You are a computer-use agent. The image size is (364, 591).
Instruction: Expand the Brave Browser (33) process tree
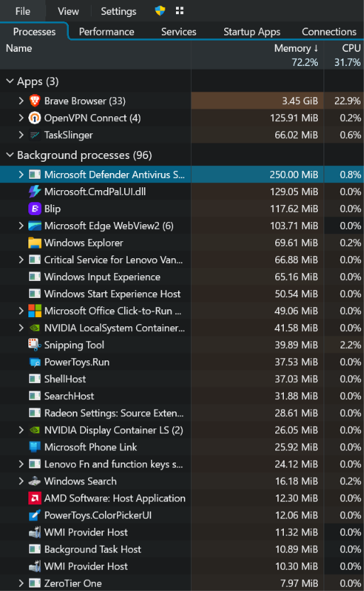point(21,101)
